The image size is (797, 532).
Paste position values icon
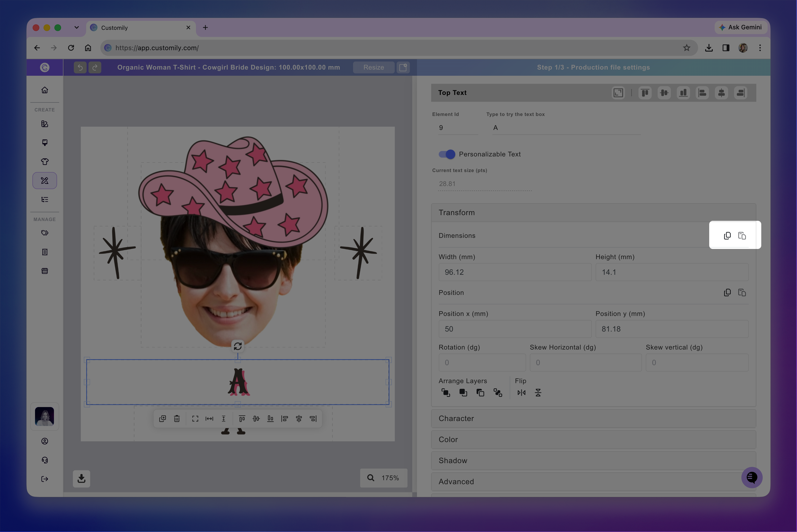click(x=742, y=293)
